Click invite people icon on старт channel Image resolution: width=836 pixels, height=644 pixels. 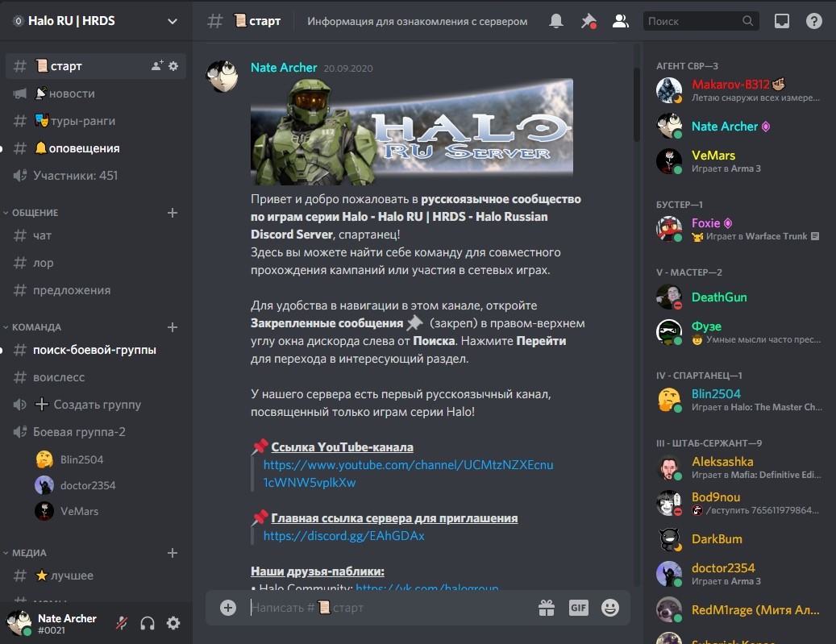156,65
